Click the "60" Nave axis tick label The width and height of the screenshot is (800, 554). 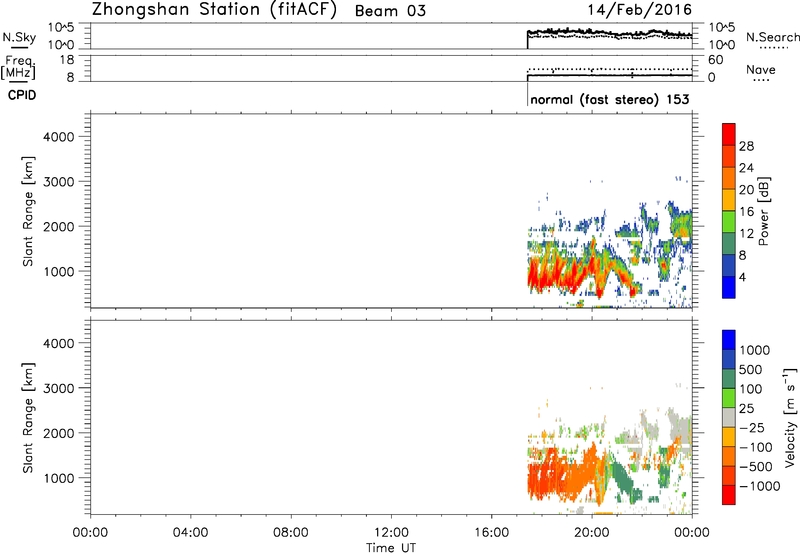pos(715,60)
